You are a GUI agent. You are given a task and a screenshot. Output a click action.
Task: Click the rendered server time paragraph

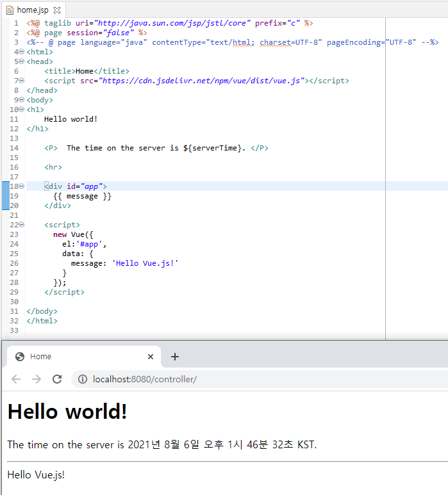pos(162,444)
